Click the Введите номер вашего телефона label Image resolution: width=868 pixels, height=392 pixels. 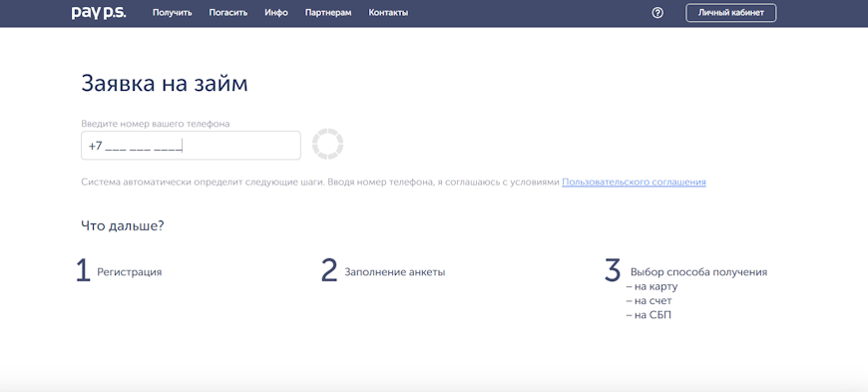(156, 124)
